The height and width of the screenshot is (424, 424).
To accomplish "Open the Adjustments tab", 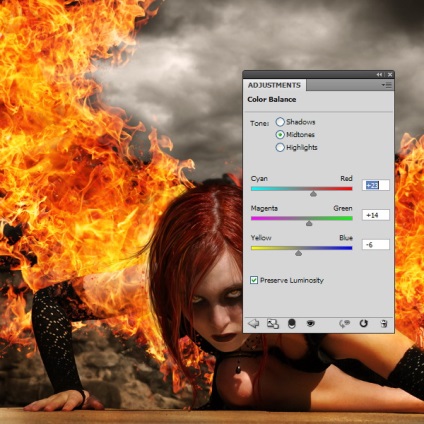I will [x=274, y=85].
